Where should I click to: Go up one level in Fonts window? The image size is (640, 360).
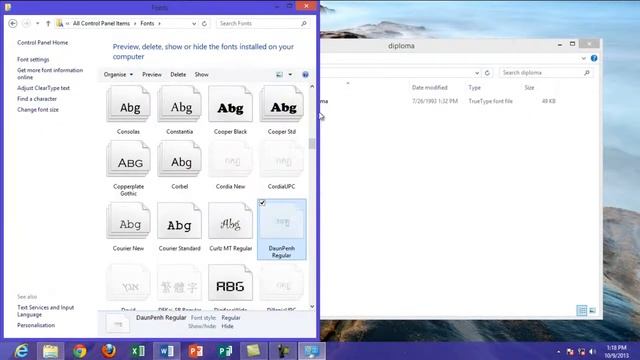click(48, 23)
